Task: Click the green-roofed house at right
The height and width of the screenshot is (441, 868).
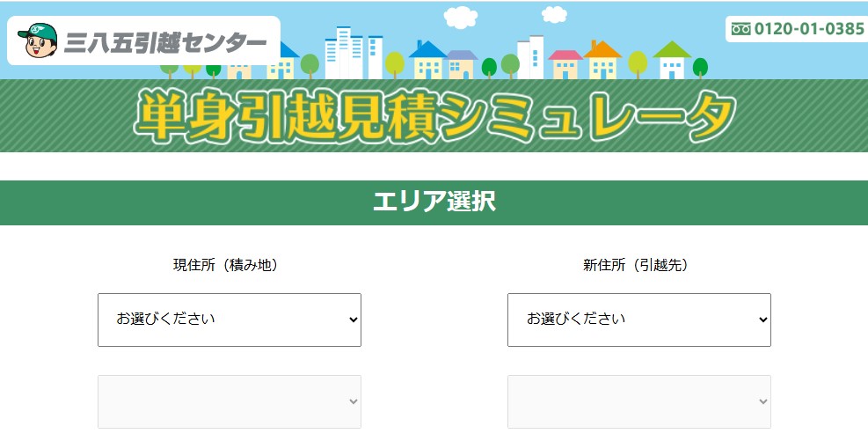Action: coord(672,60)
